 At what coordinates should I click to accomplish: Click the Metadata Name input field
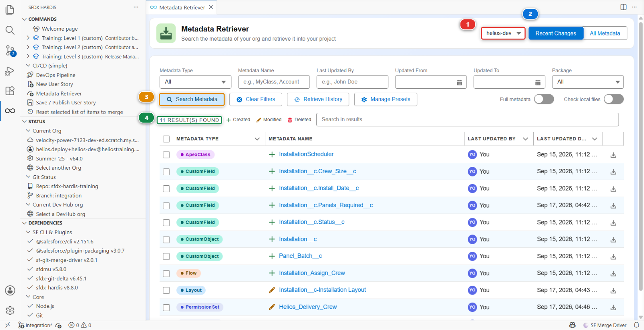coord(274,82)
